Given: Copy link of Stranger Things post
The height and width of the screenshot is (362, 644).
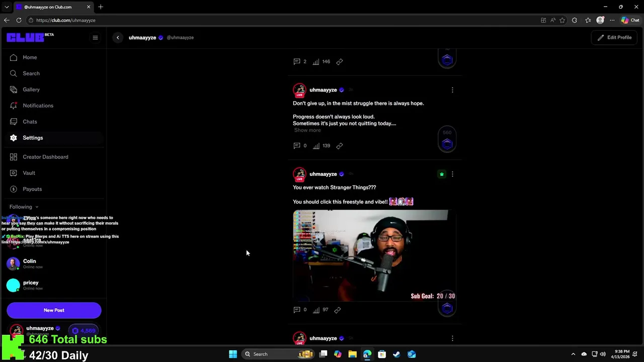Looking at the screenshot, I should click(338, 310).
